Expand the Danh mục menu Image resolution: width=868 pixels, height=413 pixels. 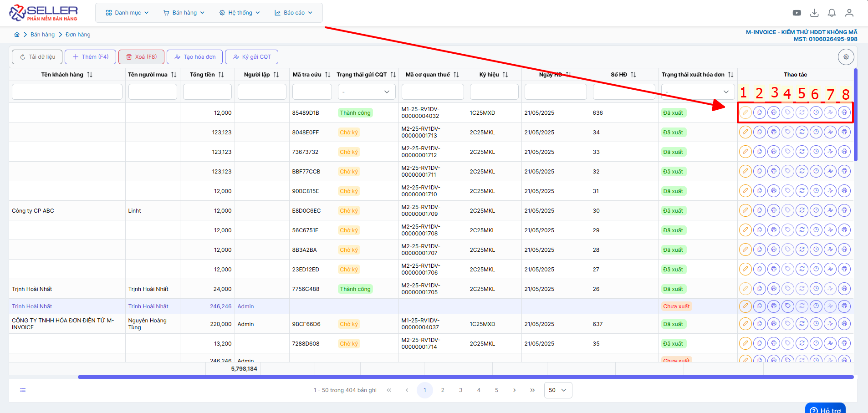[x=127, y=13]
